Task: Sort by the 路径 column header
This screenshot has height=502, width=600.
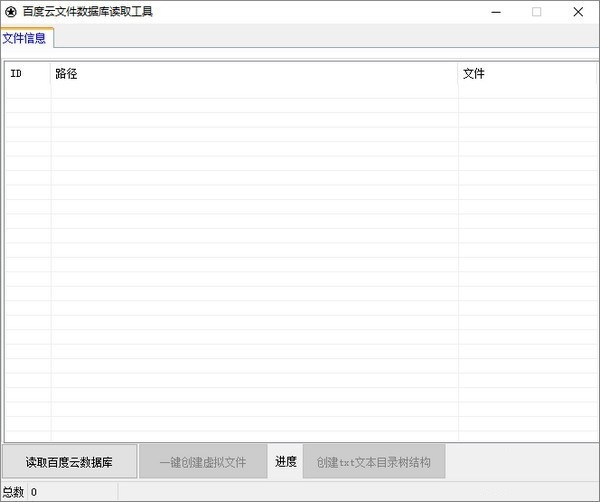Action: point(254,73)
